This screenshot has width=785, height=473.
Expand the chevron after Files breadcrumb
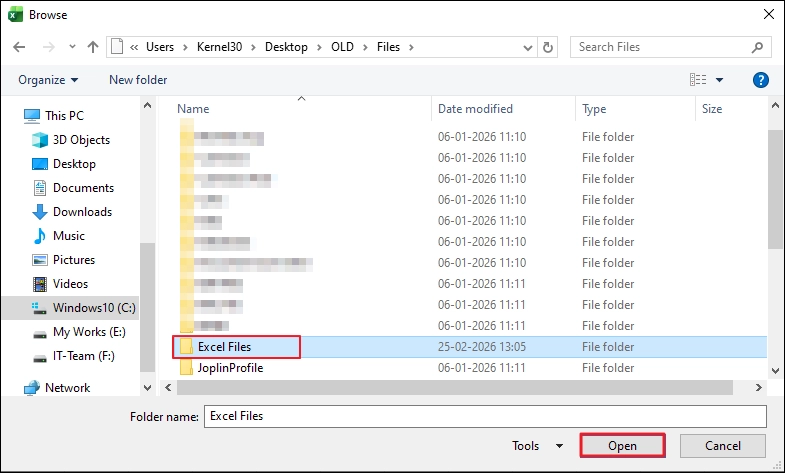(x=412, y=47)
